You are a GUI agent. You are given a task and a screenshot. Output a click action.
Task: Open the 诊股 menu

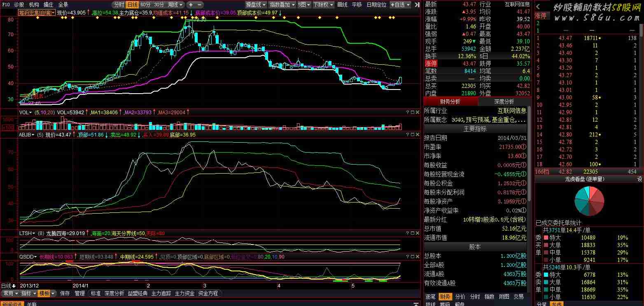click(x=19, y=5)
